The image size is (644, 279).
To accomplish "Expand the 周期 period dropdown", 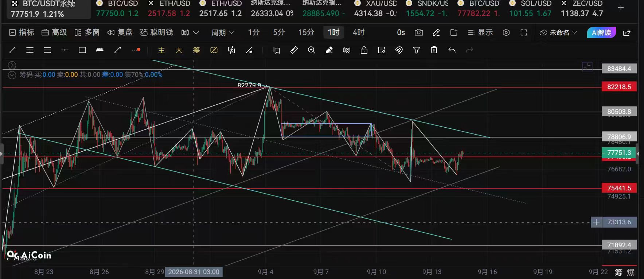I will coord(222,32).
